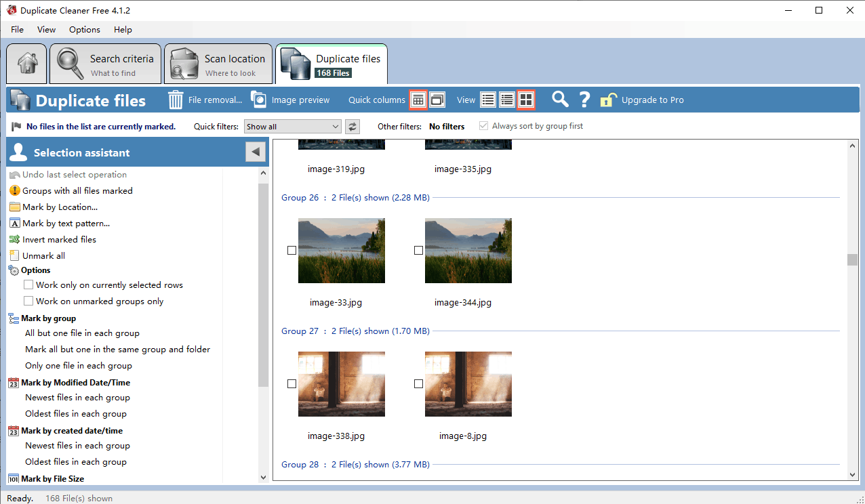Switch to the Scan location tab

coord(218,64)
